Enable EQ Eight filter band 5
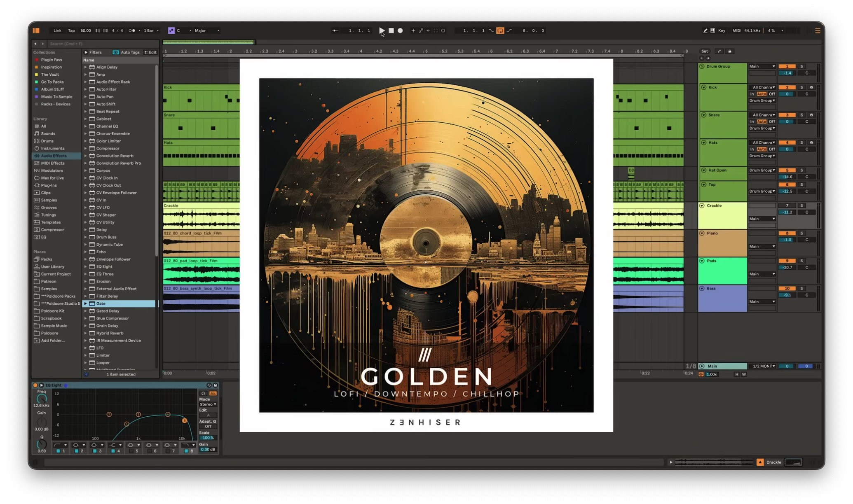The width and height of the screenshot is (853, 504). (131, 451)
